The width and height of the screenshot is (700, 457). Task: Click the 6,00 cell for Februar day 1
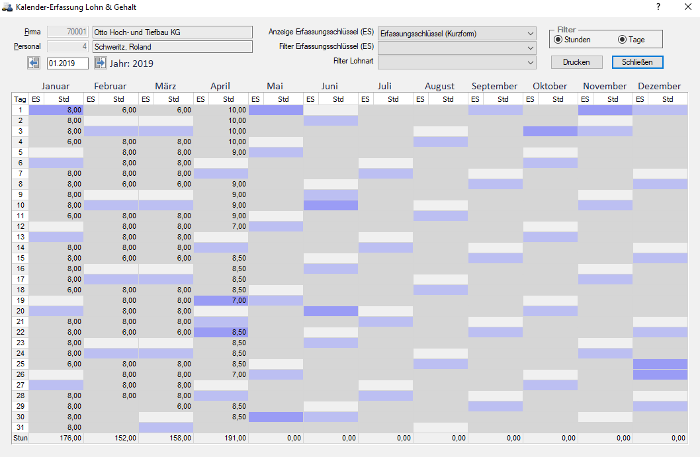111,110
